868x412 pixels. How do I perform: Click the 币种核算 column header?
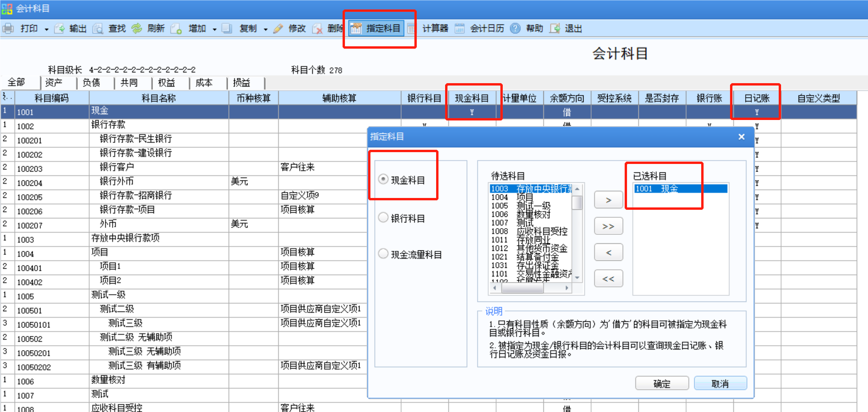pyautogui.click(x=254, y=98)
